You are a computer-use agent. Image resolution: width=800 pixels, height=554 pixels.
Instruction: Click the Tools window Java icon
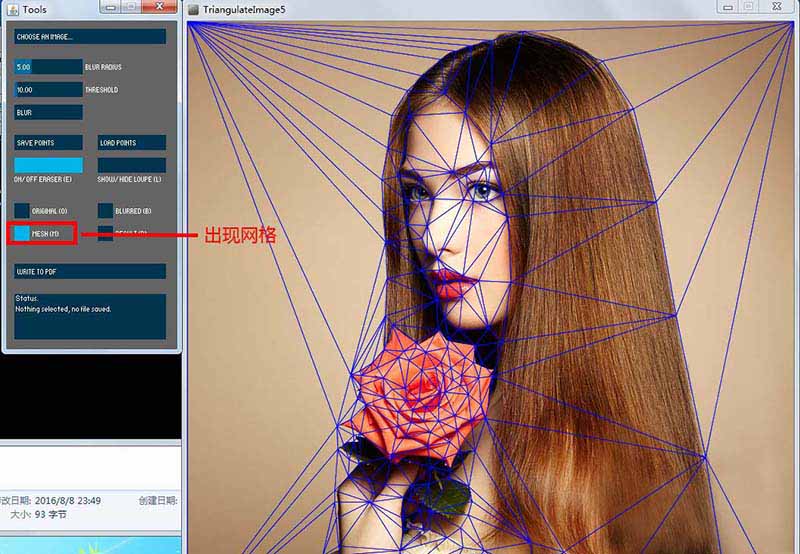[13, 9]
